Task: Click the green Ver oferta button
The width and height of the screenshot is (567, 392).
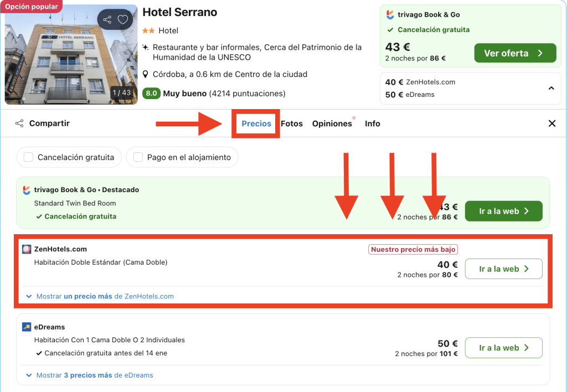Action: (x=514, y=53)
